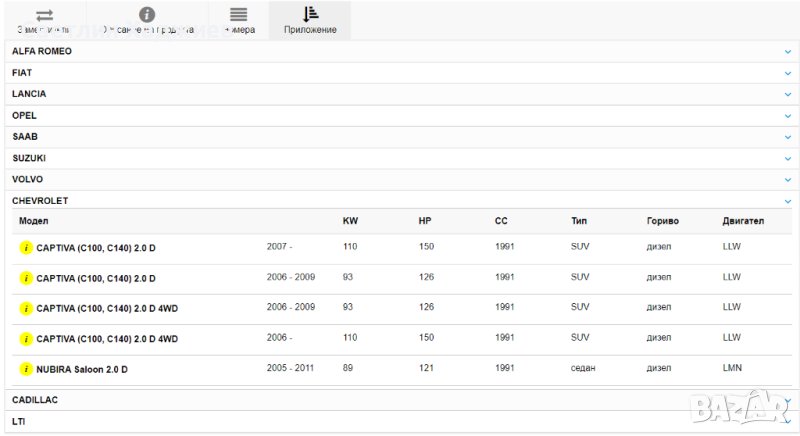800x436 pixels.
Task: Click the swap arrows icon for Заменители
Action: tap(44, 15)
